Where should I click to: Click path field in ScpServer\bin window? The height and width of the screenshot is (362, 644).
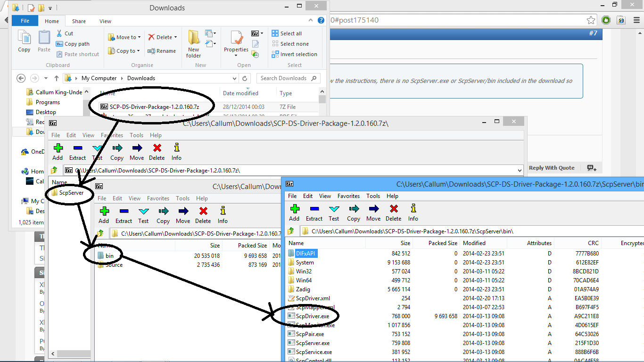471,231
